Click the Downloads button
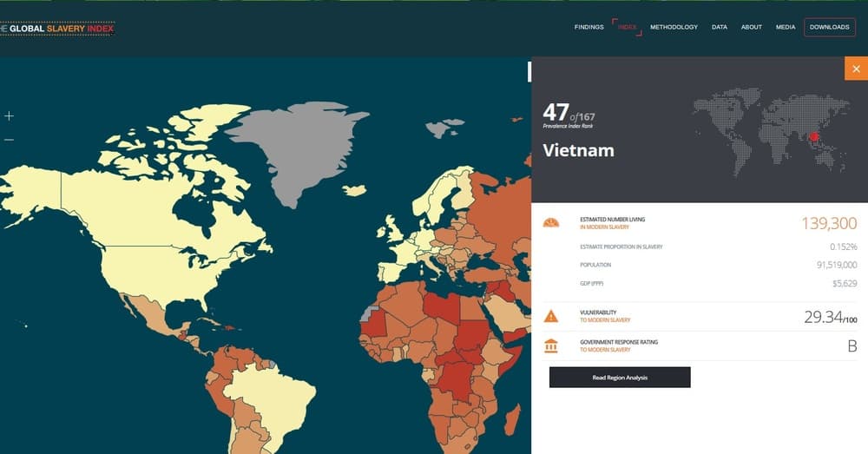The image size is (868, 454). [x=829, y=27]
